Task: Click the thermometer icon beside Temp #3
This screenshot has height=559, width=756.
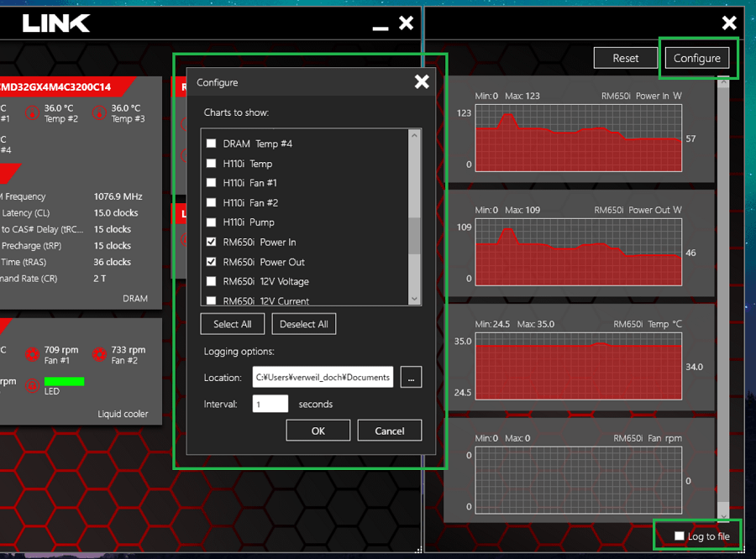Action: [x=99, y=113]
